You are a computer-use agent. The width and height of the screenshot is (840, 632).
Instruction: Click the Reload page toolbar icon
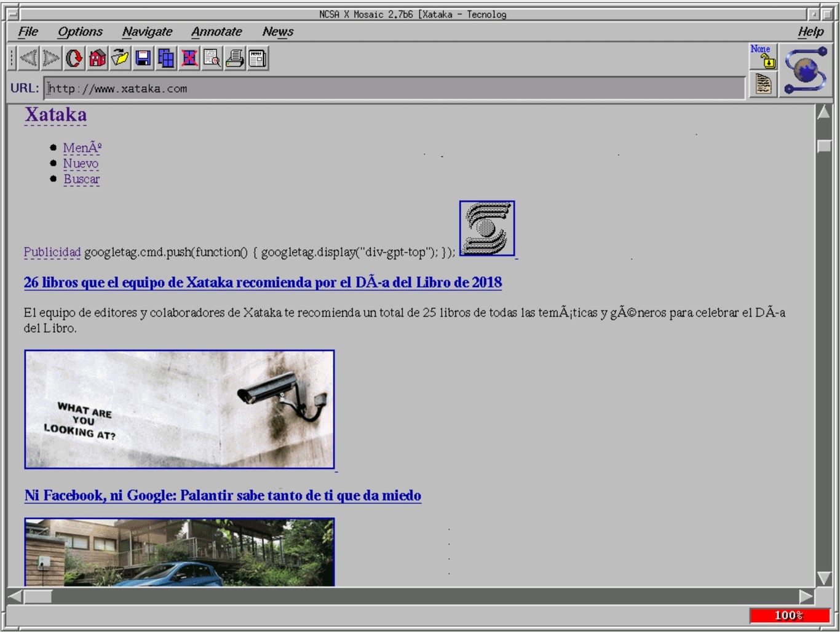74,58
